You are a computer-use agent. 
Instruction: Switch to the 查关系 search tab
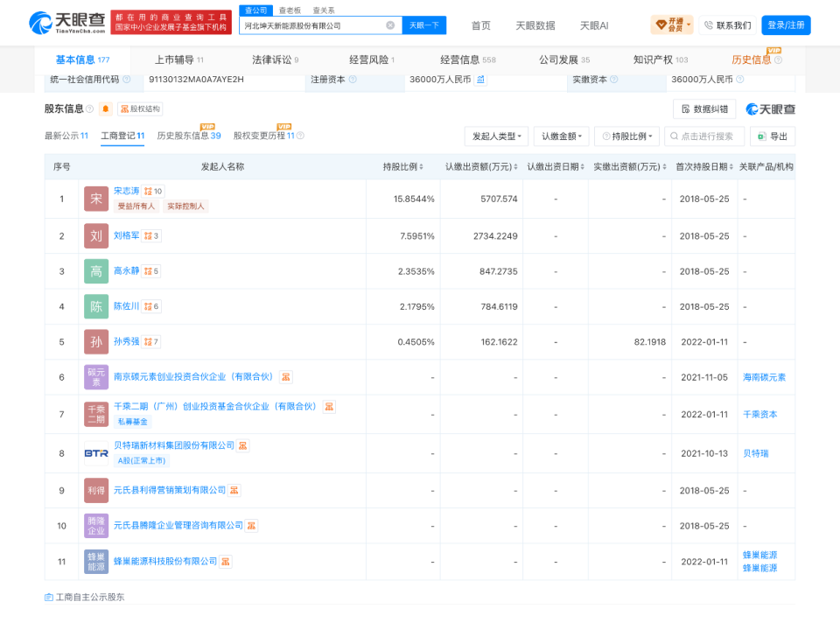coord(324,10)
